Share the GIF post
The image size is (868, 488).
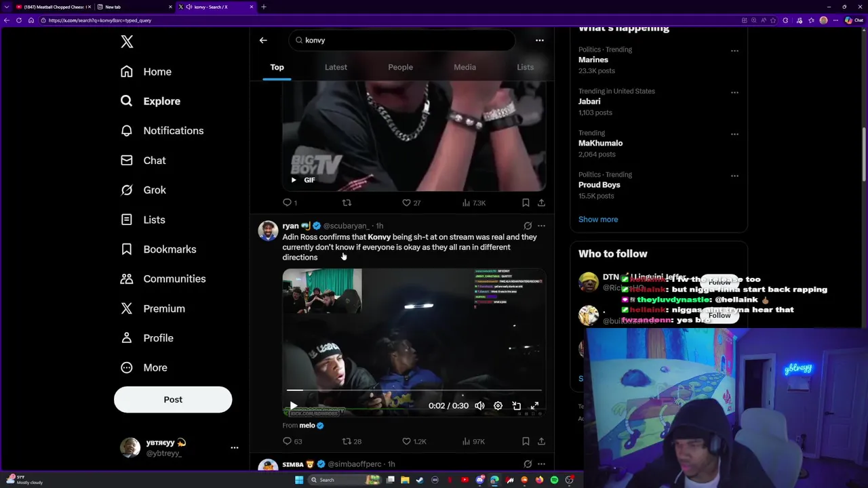[x=541, y=203]
